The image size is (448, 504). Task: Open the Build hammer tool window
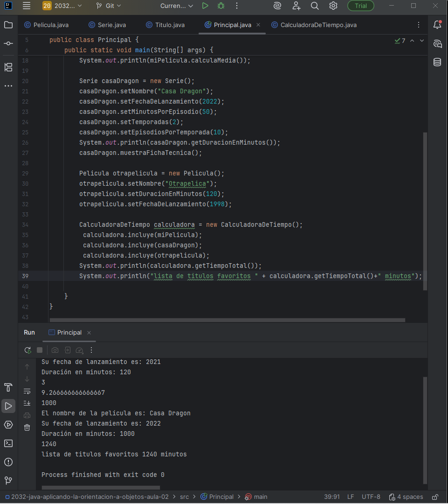tap(8, 387)
